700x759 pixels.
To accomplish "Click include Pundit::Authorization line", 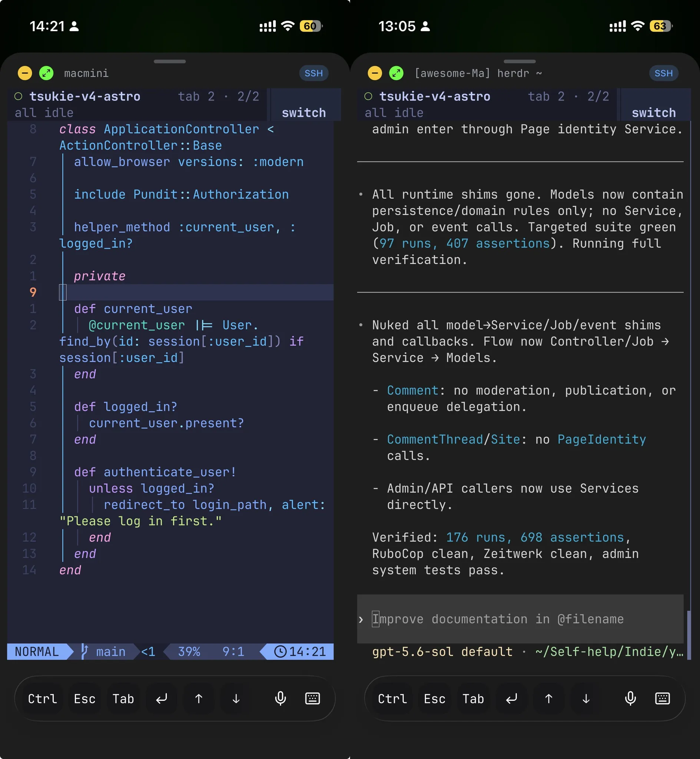I will coord(181,194).
